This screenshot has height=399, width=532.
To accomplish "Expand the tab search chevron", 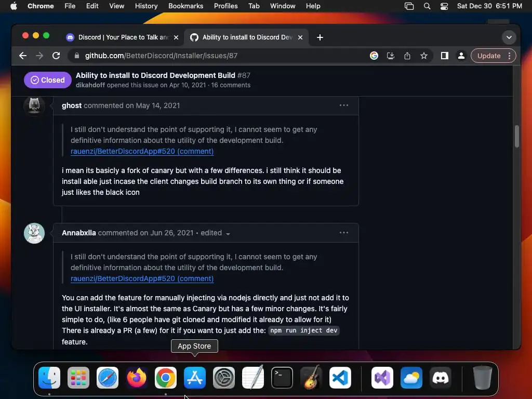I will (x=509, y=37).
